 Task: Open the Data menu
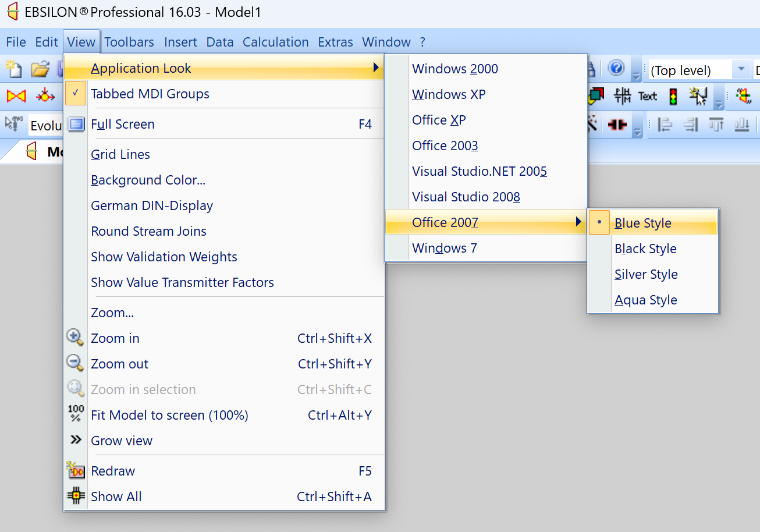point(220,42)
